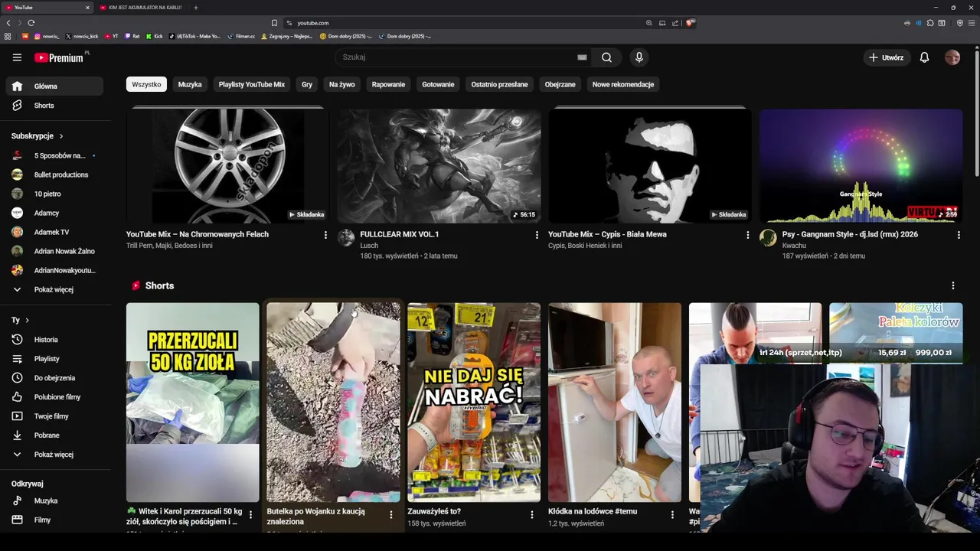Open Adrian Nowak Żalno channel
980x551 pixels.
coord(54,252)
